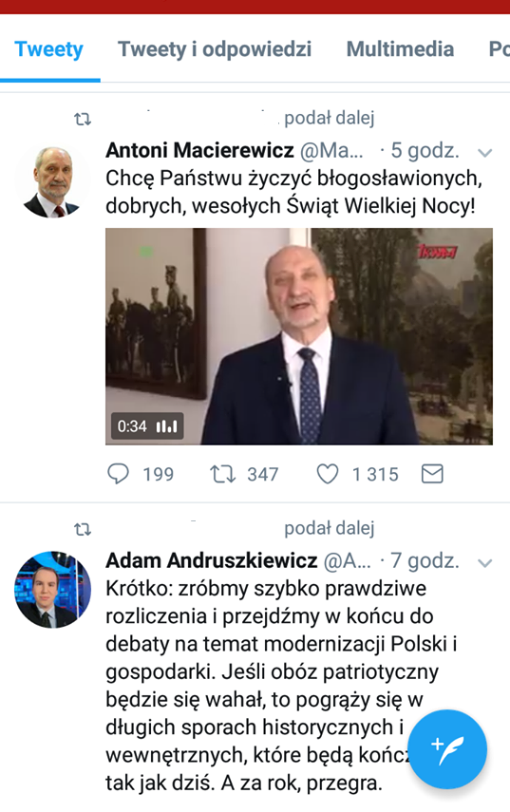Screen dimensions: 510x812
Task: Expand options chevron on Macierewicz tweet
Action: click(x=484, y=153)
